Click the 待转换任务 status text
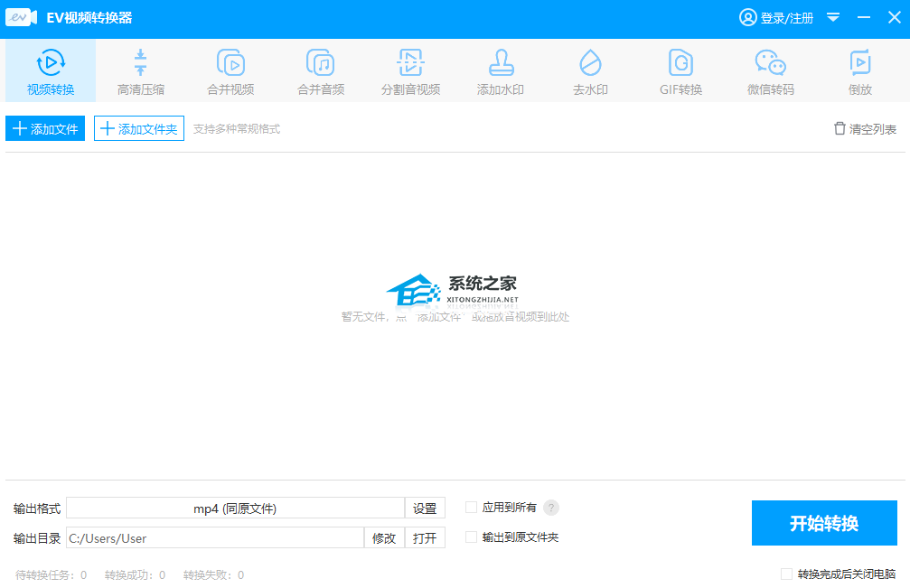This screenshot has height=588, width=910. click(52, 574)
